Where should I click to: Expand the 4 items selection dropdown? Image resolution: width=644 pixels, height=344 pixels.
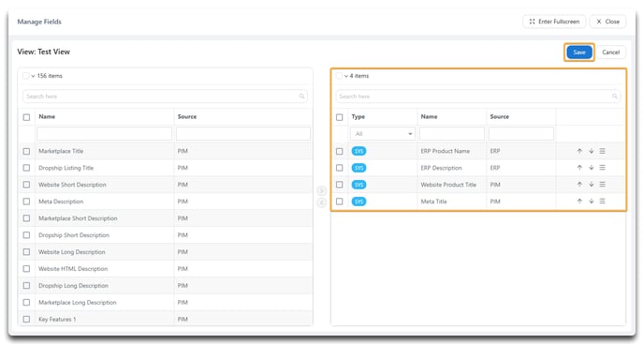coord(346,76)
